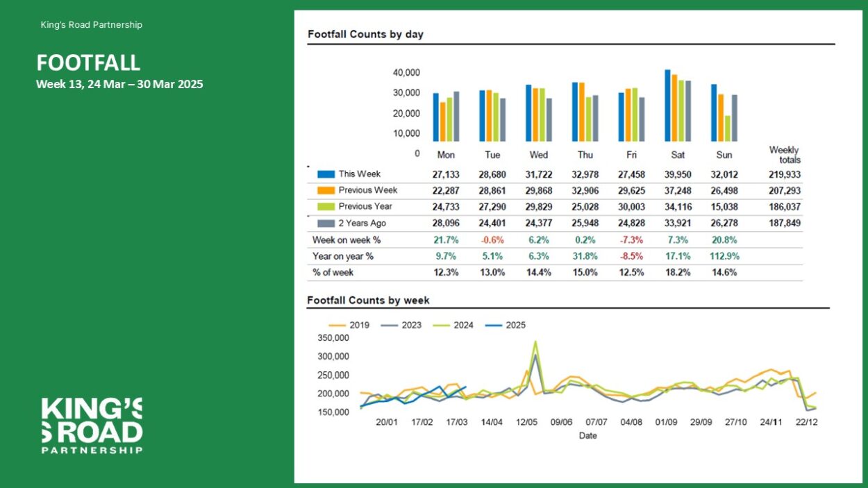Click the 'Weekly totals' column header
868x488 pixels.
pyautogui.click(x=785, y=155)
